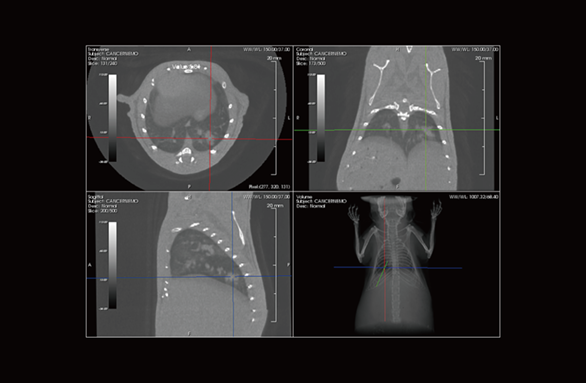Click the Coronal view grayscale color bar
Viewport: 586px width, 383px height.
coord(321,118)
